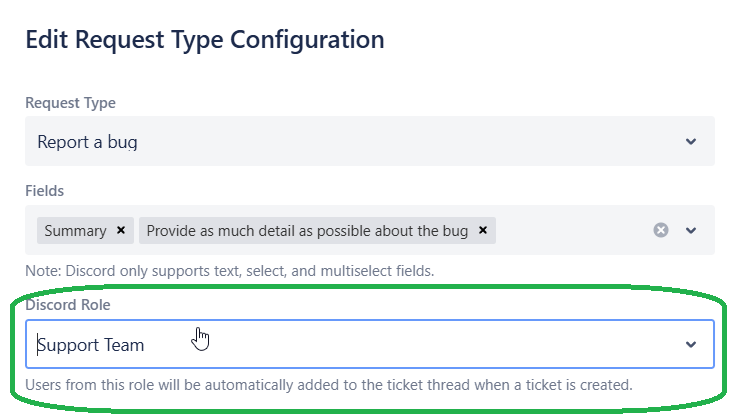Click the 'Provide as much detail' tag text
The width and height of the screenshot is (732, 417).
coord(307,230)
